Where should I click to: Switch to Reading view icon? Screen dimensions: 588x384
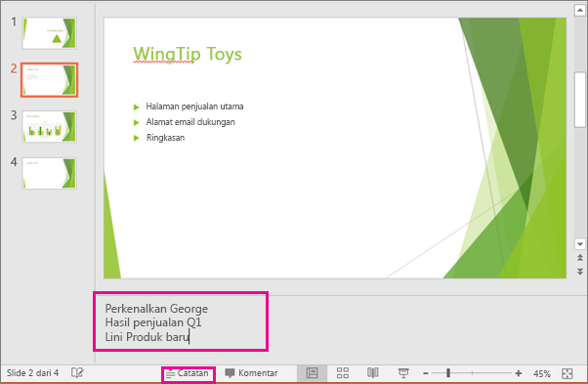(x=373, y=373)
